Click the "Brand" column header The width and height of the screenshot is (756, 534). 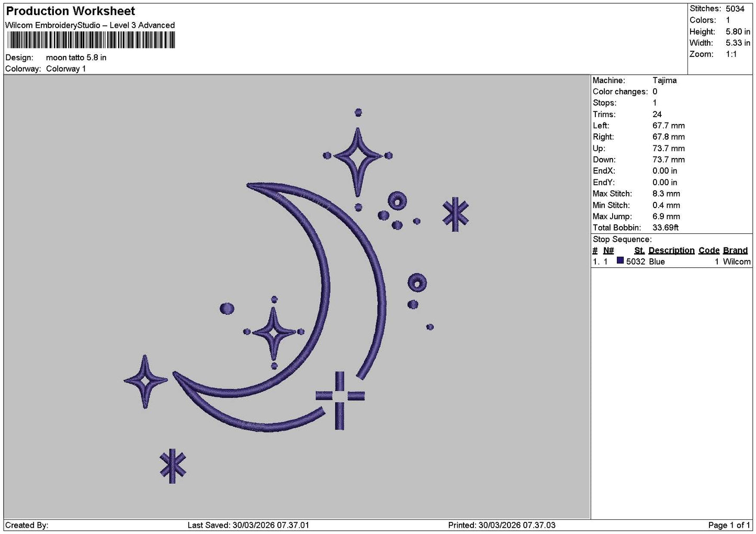tap(735, 251)
